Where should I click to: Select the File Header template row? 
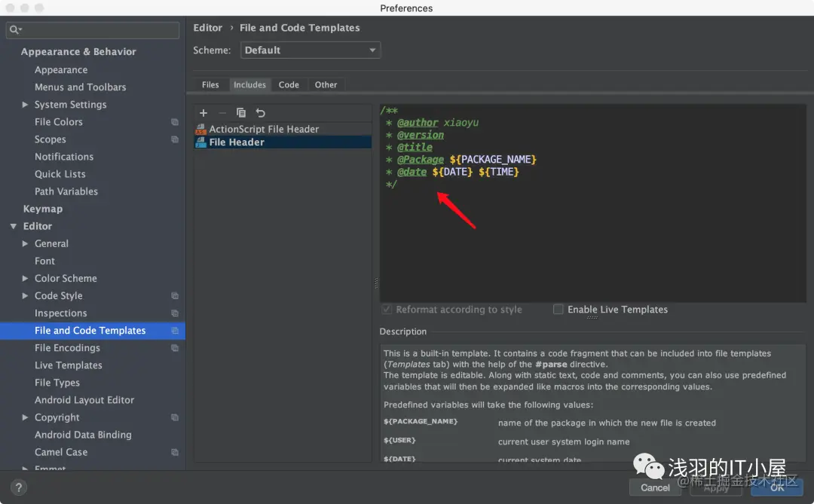click(x=283, y=142)
